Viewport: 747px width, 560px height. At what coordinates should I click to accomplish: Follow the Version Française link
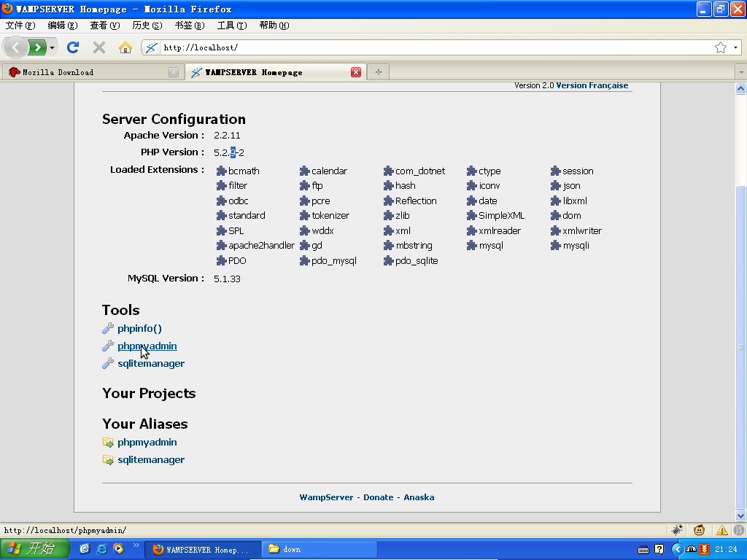[592, 85]
